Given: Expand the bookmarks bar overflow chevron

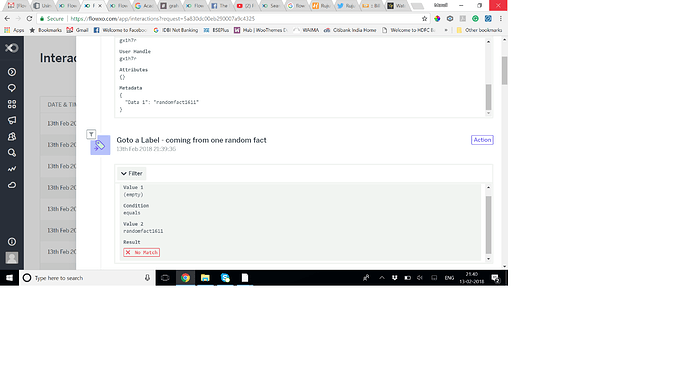Looking at the screenshot, I should pos(446,30).
